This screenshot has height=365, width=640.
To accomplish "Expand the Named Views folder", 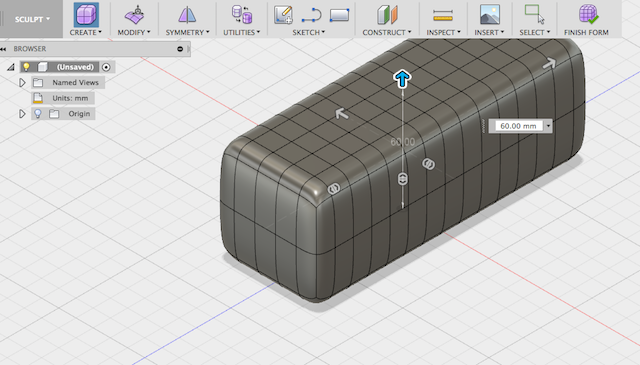I will [22, 82].
